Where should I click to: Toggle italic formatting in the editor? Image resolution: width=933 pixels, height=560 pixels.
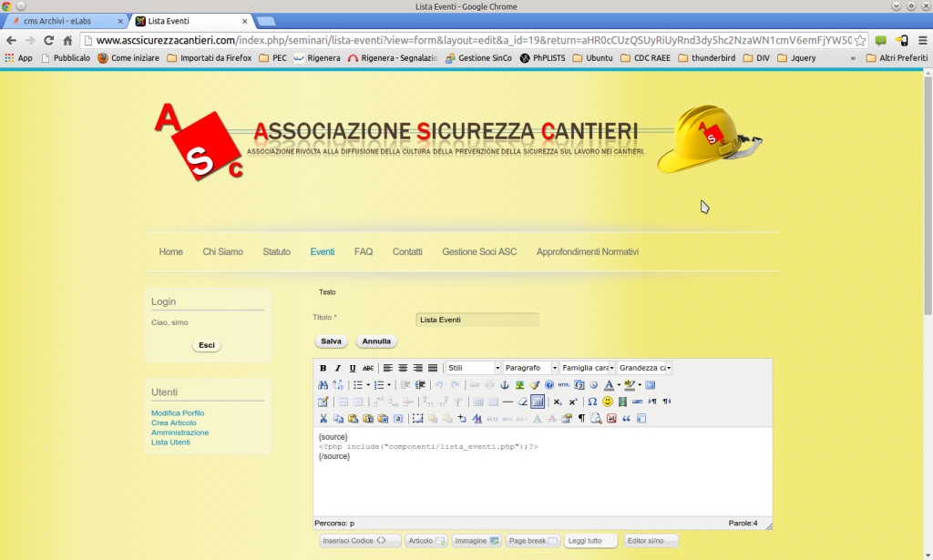click(337, 368)
